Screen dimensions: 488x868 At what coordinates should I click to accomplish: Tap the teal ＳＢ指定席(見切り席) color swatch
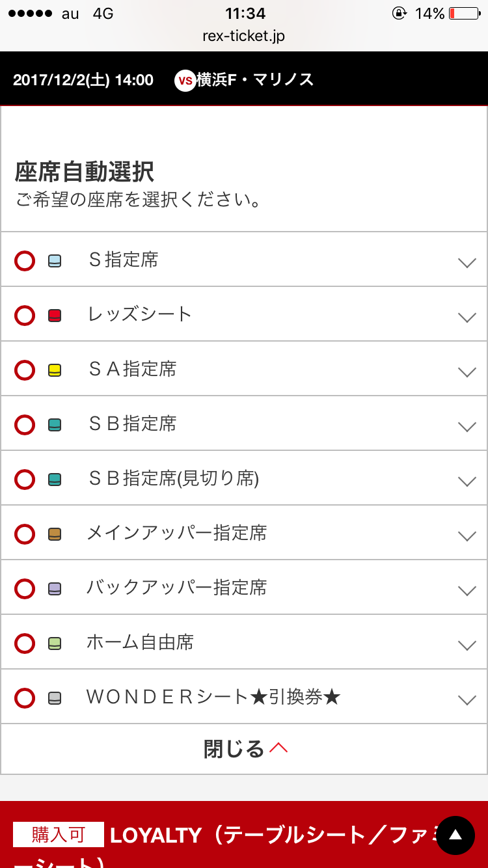click(x=55, y=480)
